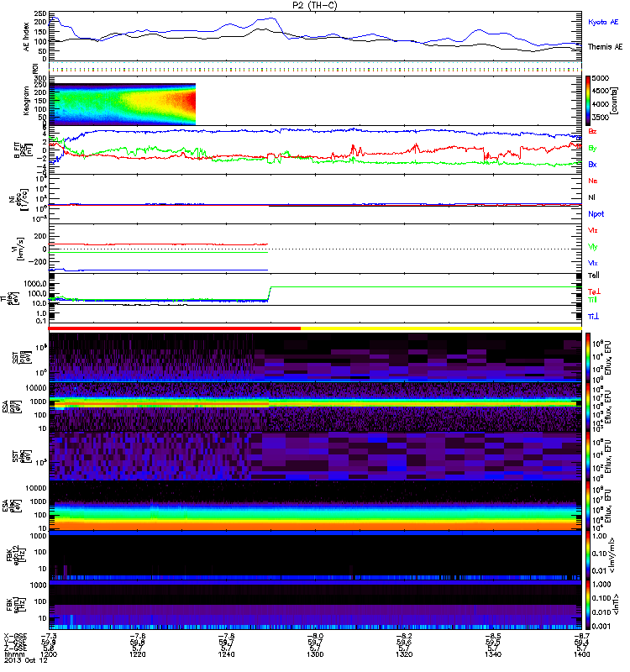
Task: Click the 2013 Oct 12 date label
Action: click(x=26, y=660)
